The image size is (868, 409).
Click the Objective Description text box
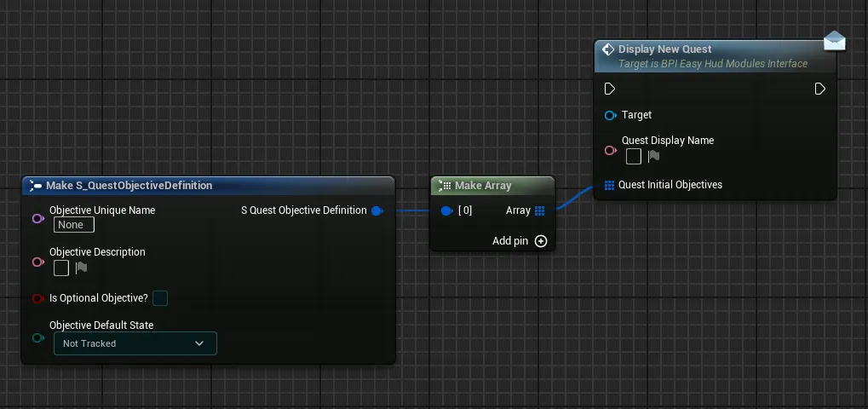(61, 268)
